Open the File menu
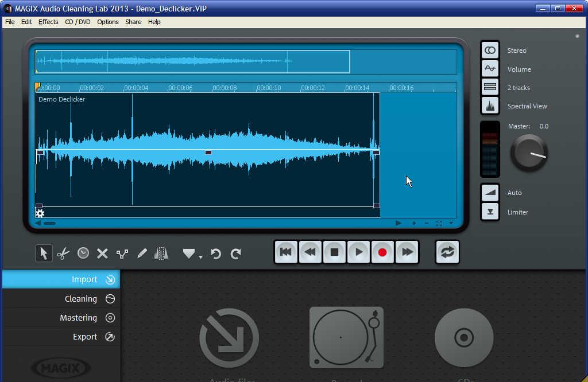 pos(10,22)
